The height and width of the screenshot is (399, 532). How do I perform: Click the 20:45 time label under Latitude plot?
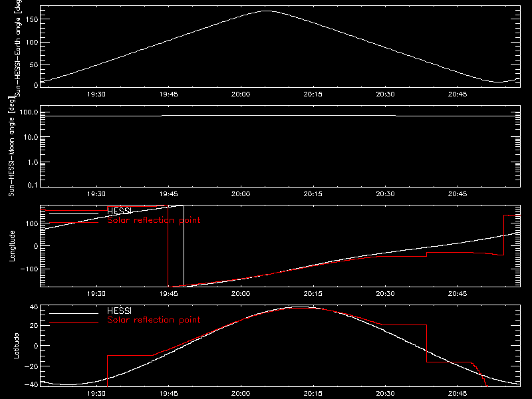(458, 394)
